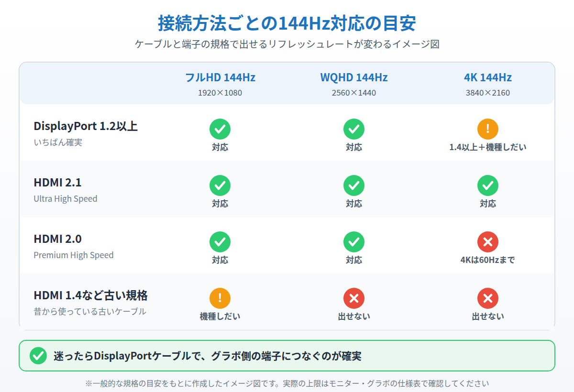This screenshot has height=392, width=574.
Task: Click the green check for HDMI 2.1 4K 144Hz
Action: [x=488, y=185]
